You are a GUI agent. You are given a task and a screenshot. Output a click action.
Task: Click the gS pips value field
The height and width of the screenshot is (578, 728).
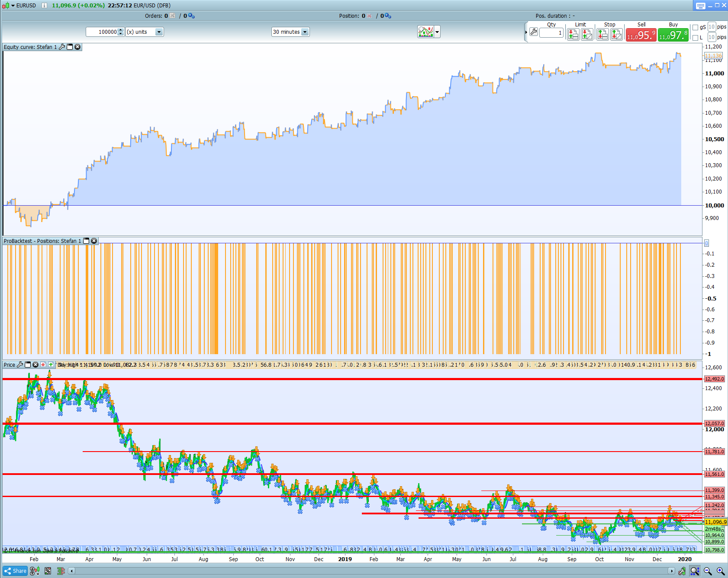[712, 27]
